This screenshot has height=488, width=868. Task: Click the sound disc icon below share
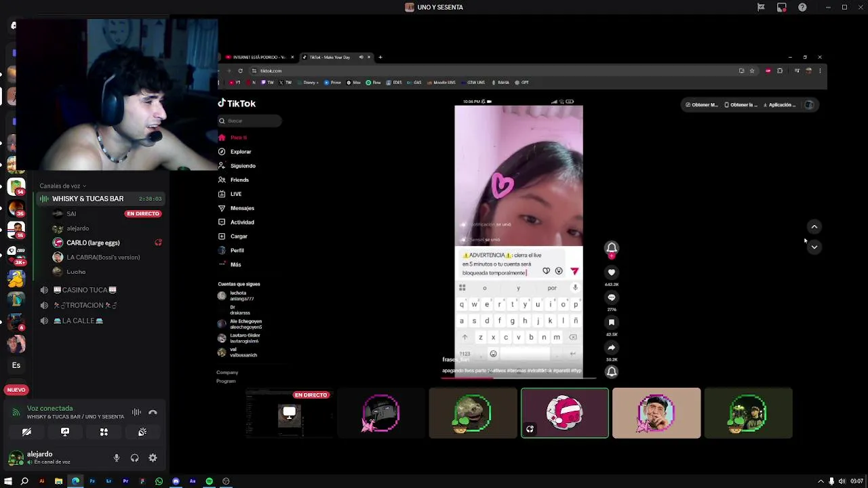click(x=612, y=371)
